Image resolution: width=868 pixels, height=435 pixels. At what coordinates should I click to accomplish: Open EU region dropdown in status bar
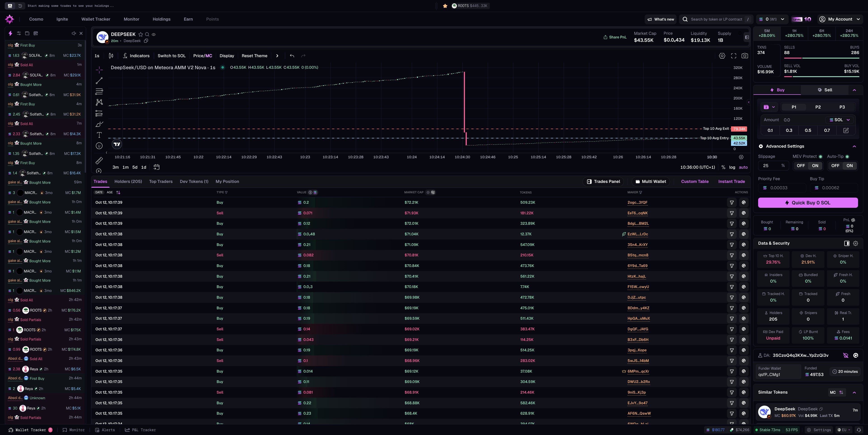pos(844,430)
